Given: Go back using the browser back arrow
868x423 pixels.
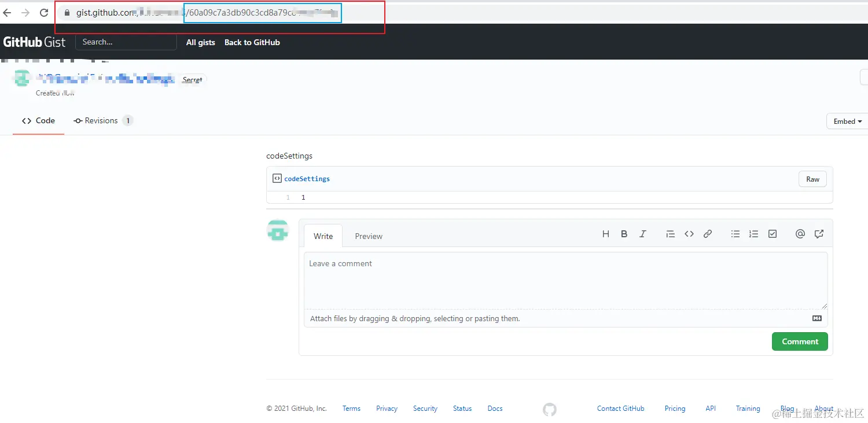Looking at the screenshot, I should tap(8, 13).
